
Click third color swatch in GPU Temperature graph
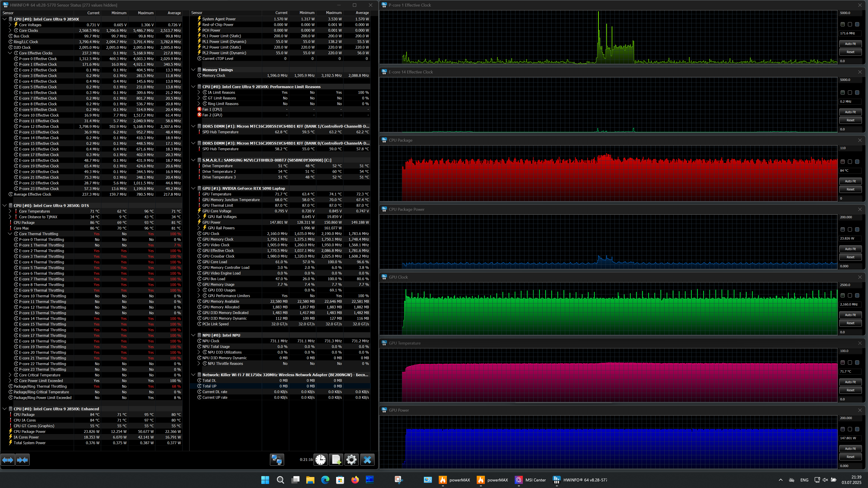857,362
